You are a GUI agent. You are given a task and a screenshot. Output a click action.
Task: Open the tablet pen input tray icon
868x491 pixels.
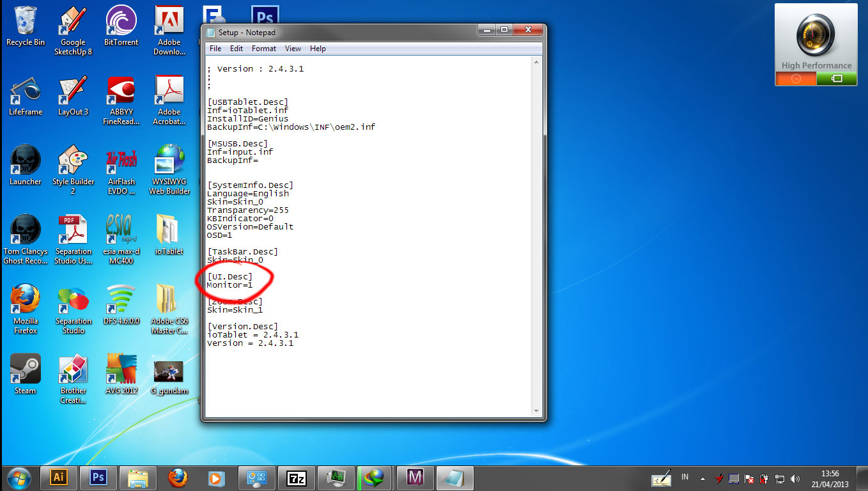(661, 478)
